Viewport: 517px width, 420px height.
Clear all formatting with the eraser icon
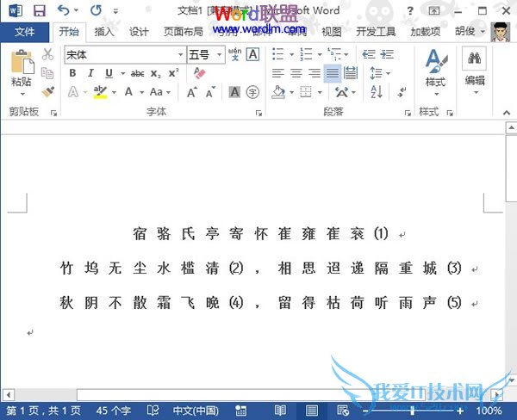point(200,73)
